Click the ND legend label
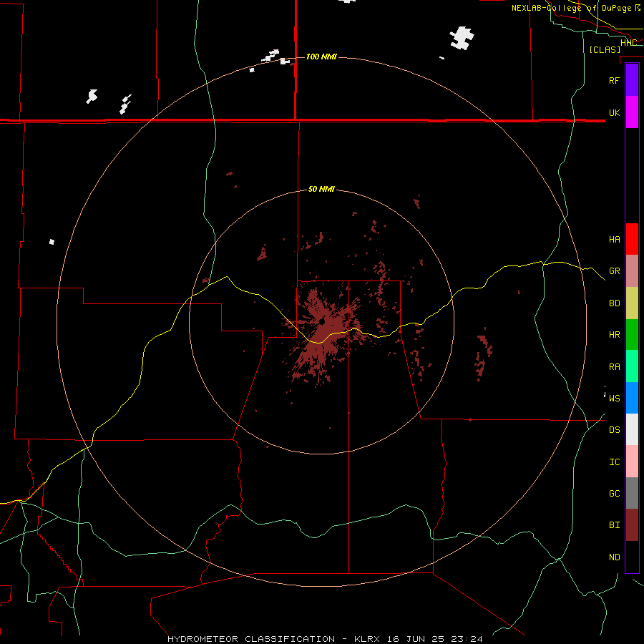Image resolution: width=644 pixels, height=644 pixels. tap(614, 557)
